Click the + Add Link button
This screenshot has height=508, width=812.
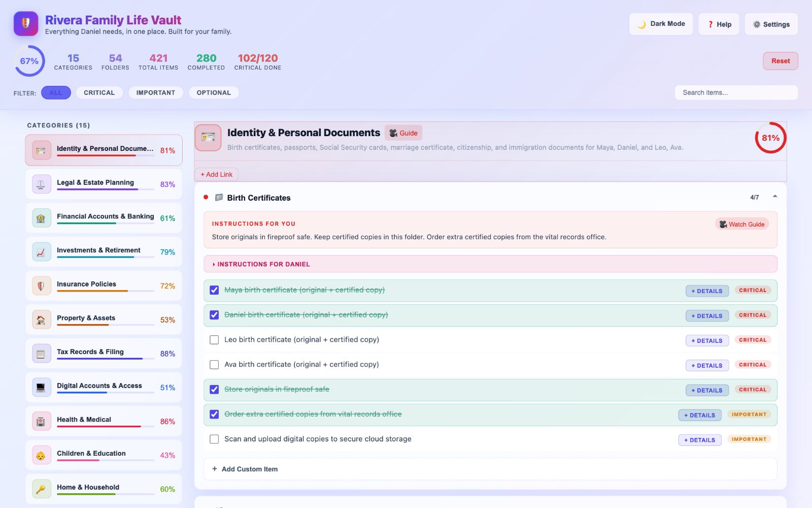coord(216,174)
